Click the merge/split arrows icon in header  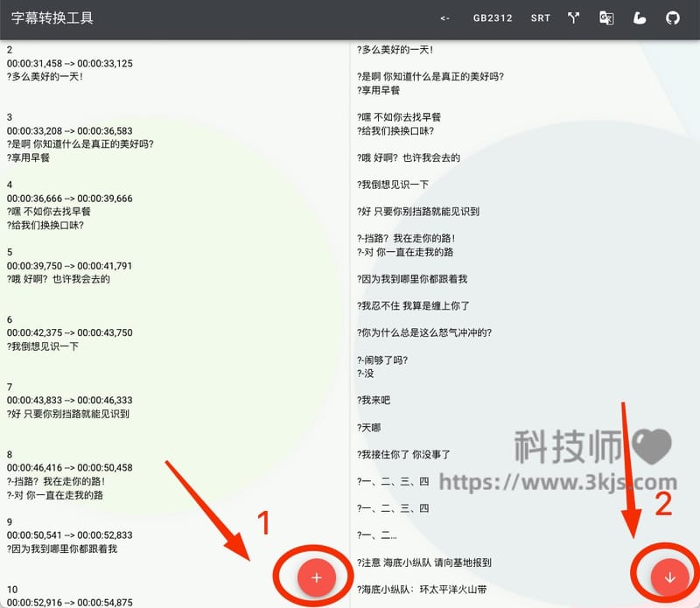point(574,17)
